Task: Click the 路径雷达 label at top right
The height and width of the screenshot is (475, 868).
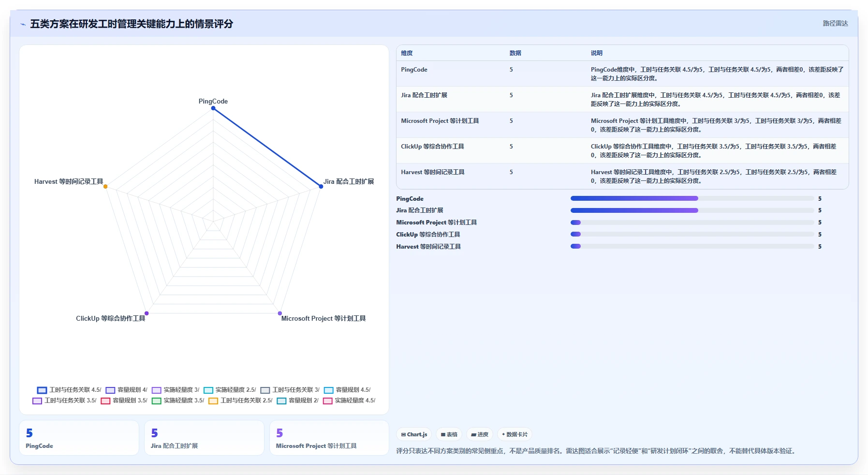Action: 835,23
